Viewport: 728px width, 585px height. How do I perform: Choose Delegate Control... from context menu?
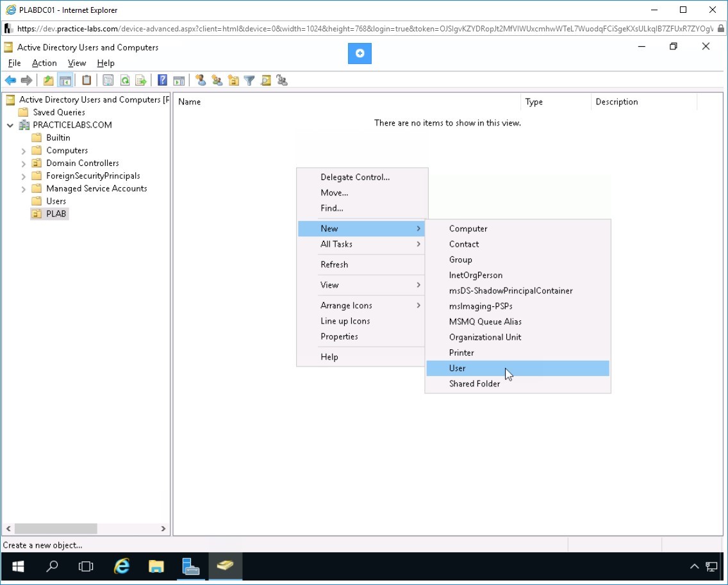pos(361,177)
